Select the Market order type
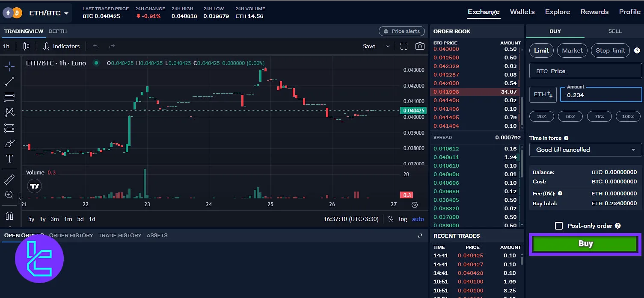 tap(572, 50)
